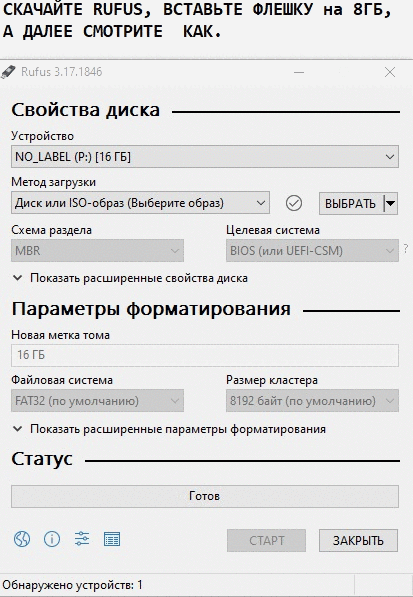Open the ВЫБРАТЬ button arrow dropdown
This screenshot has height=597, width=413.
[x=391, y=203]
